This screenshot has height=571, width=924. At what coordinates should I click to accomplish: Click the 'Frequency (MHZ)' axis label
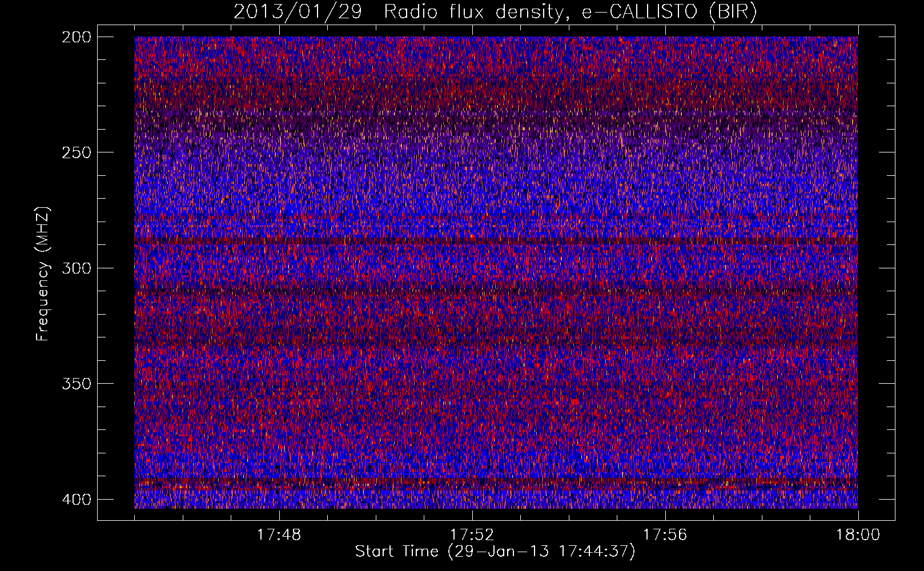click(43, 274)
